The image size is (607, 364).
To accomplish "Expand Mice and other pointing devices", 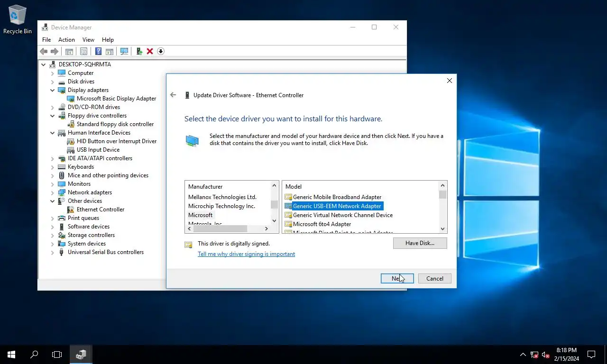I will [53, 175].
